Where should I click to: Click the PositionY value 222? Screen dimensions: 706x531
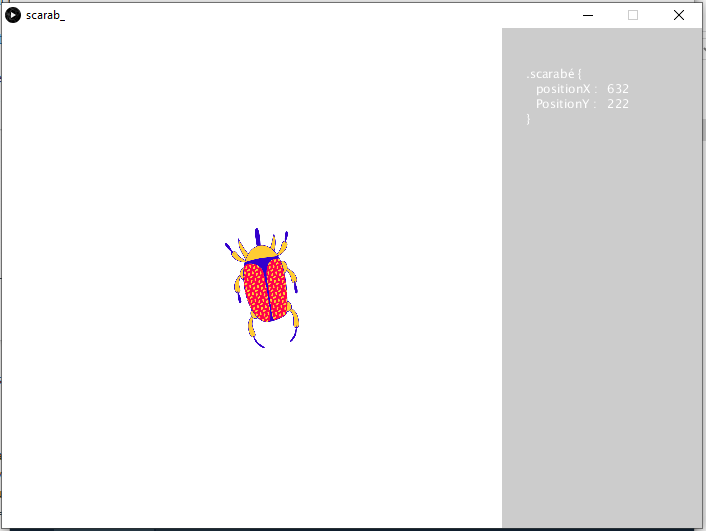(x=618, y=104)
